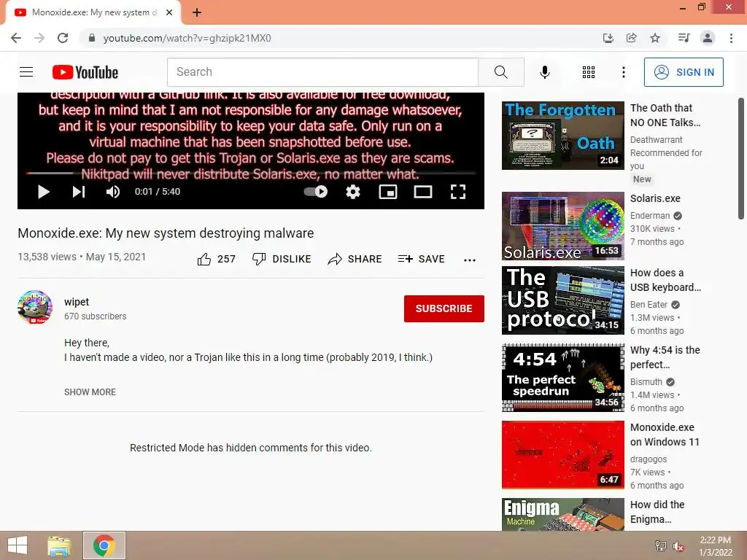
Task: Open more actions three-dot menu under video
Action: (470, 260)
